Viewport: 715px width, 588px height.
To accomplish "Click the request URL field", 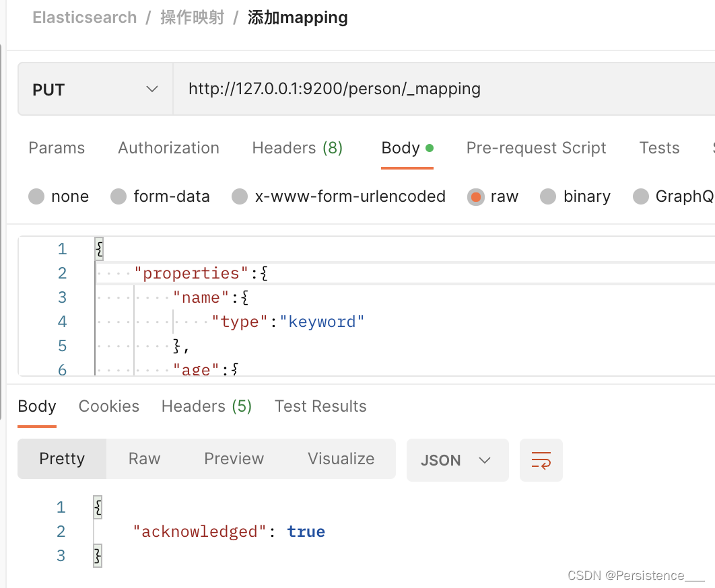I will (444, 89).
